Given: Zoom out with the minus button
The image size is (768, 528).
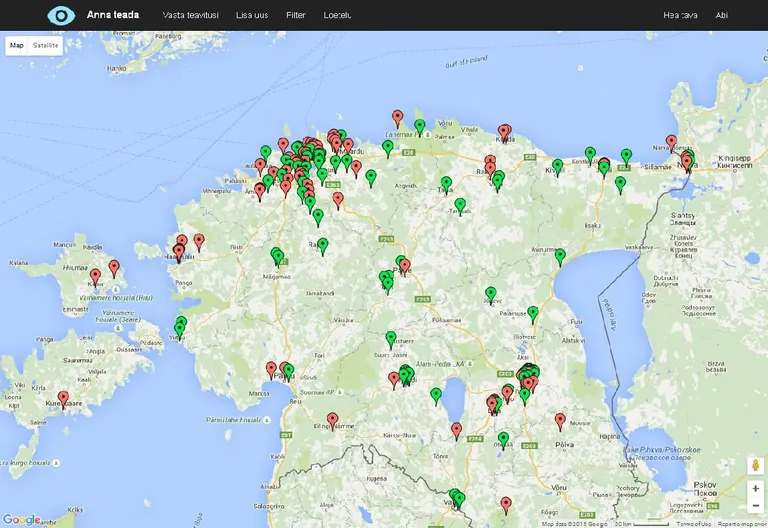Looking at the screenshot, I should point(755,505).
